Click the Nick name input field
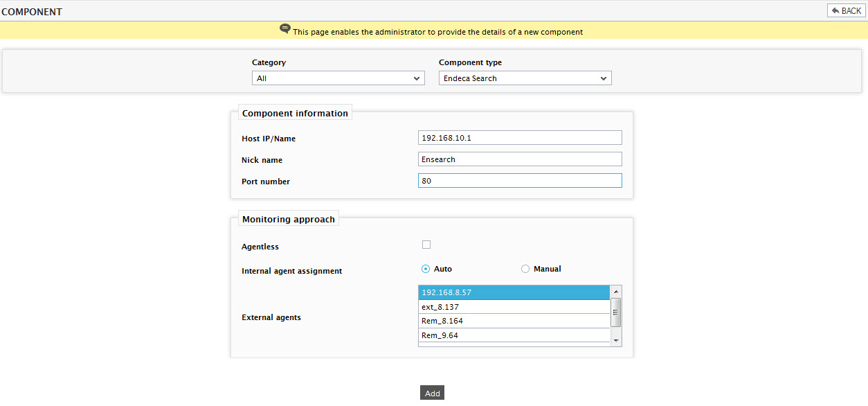 pos(520,159)
